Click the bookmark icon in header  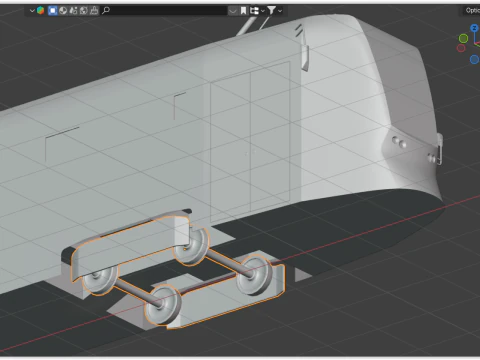(244, 11)
